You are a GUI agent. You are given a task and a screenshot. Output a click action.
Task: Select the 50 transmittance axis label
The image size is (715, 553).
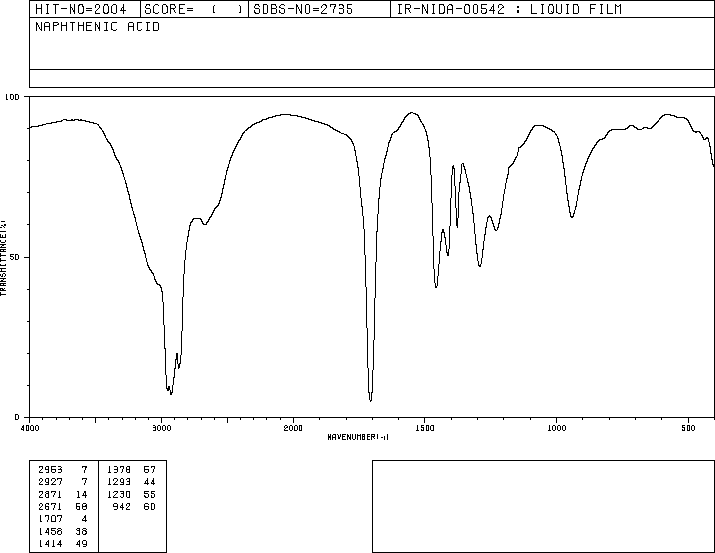click(16, 257)
